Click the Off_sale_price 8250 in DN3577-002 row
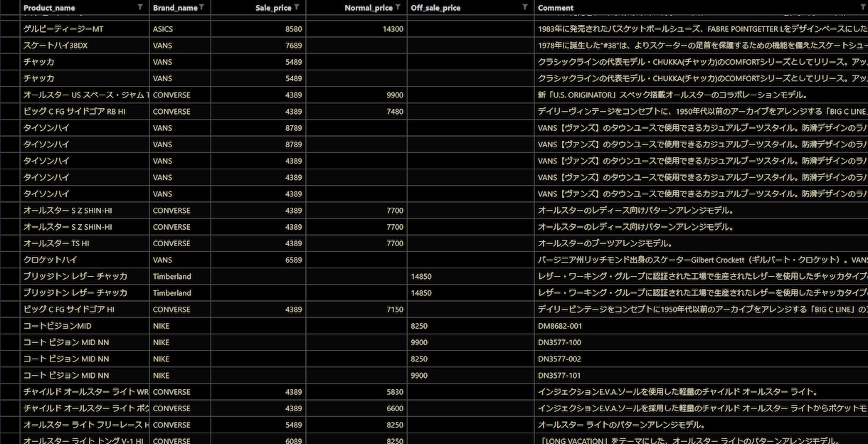The width and height of the screenshot is (868, 444). [x=470, y=359]
